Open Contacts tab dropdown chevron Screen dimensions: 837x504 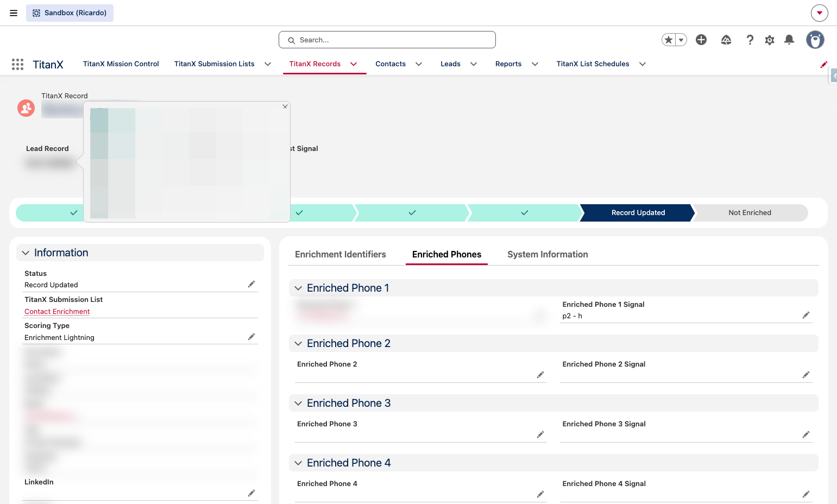click(419, 64)
